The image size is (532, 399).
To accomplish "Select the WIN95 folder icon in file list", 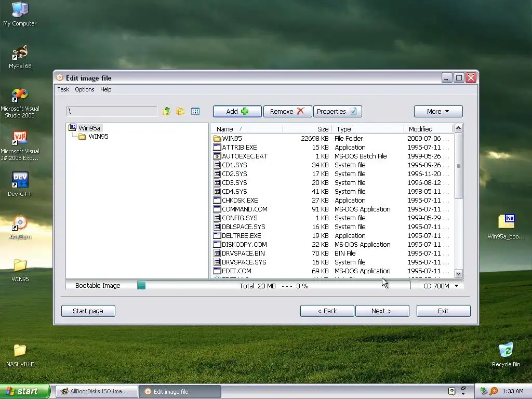I will click(217, 138).
